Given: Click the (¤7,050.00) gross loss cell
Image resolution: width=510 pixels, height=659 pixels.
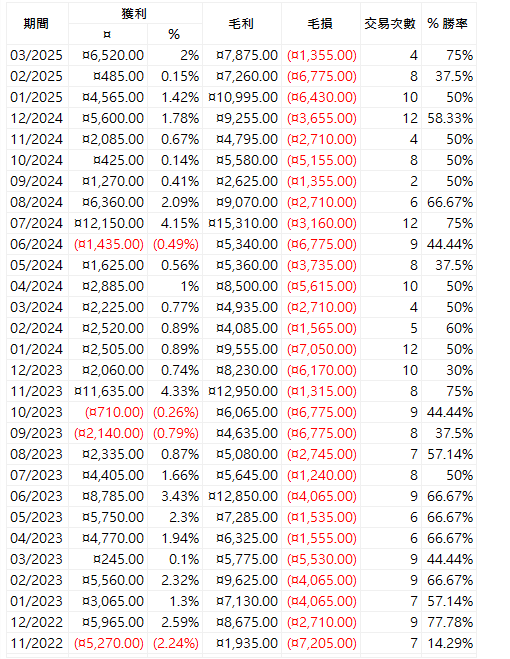Looking at the screenshot, I should coord(321,349).
